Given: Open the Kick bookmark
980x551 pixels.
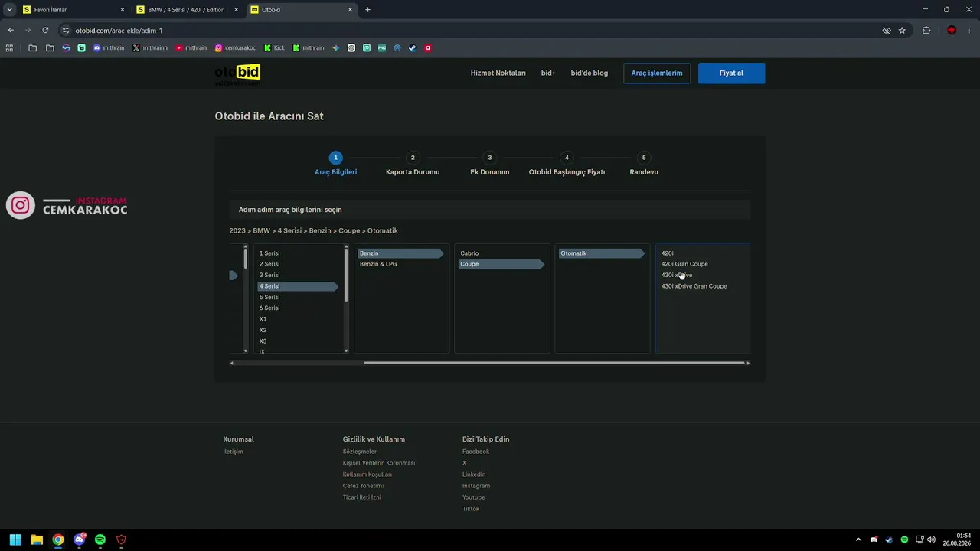Looking at the screenshot, I should coord(274,47).
